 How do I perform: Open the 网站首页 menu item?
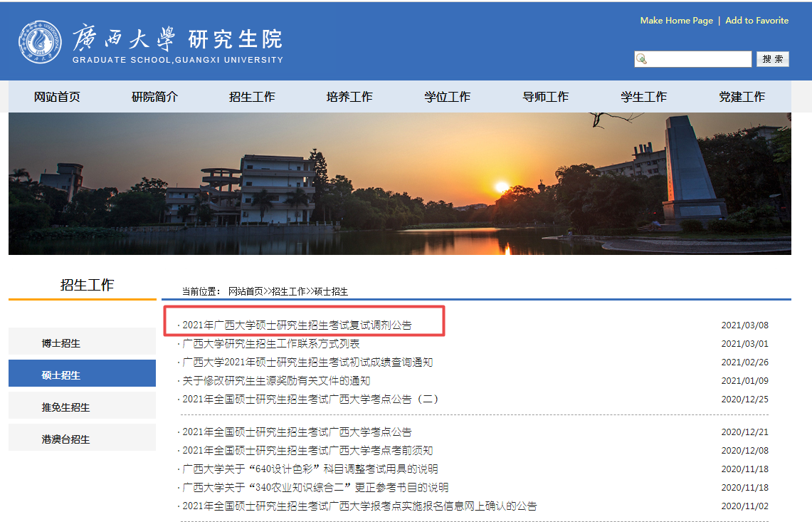[57, 97]
